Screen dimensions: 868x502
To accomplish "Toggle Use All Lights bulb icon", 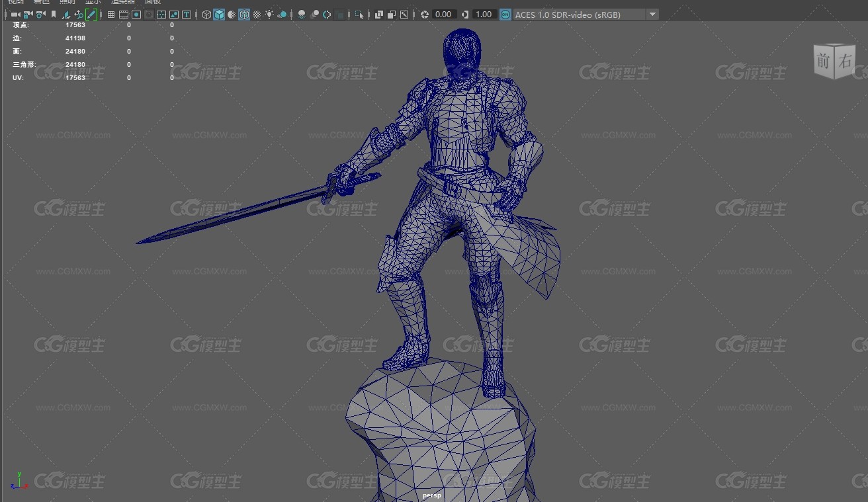I will coord(270,15).
